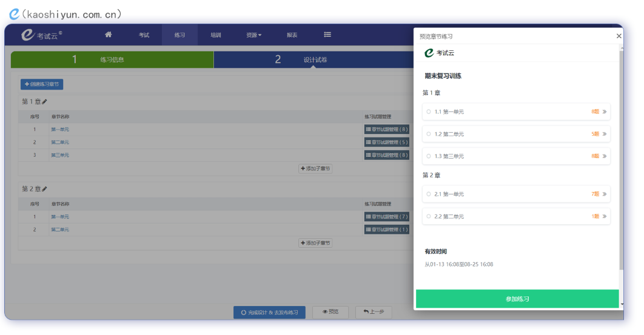Click the 考试云 logo inside preview panel

[x=439, y=53]
